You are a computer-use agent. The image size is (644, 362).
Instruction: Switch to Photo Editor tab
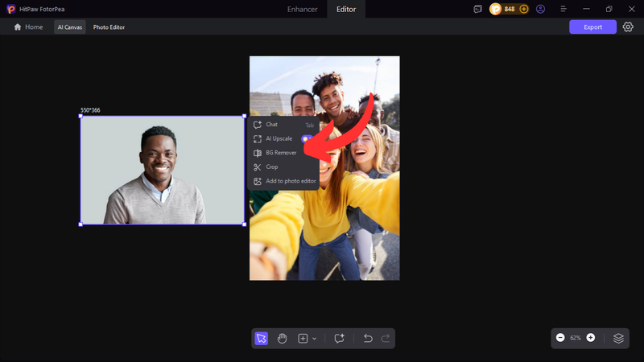pos(109,27)
